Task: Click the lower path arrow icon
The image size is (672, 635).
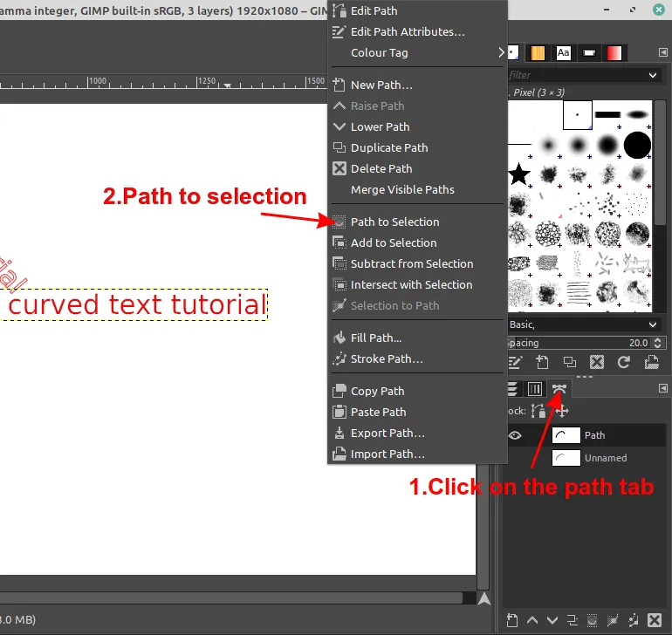Action: coord(551,619)
